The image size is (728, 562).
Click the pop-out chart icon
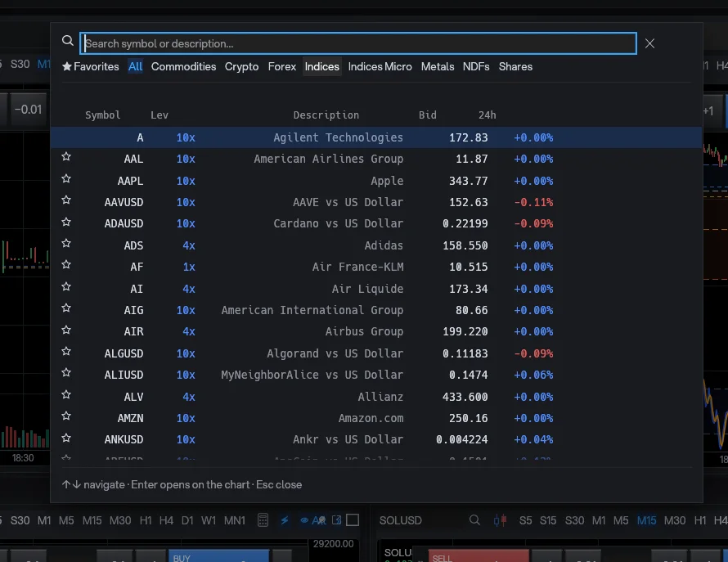(337, 520)
